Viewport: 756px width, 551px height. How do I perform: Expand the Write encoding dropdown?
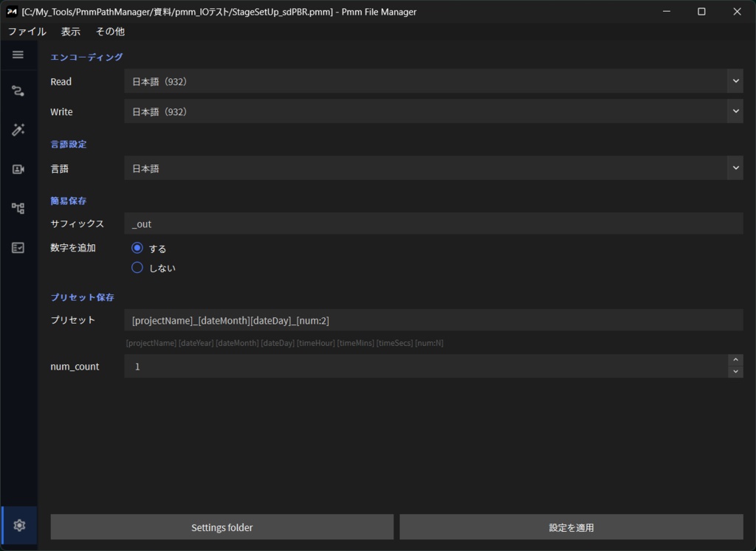735,111
